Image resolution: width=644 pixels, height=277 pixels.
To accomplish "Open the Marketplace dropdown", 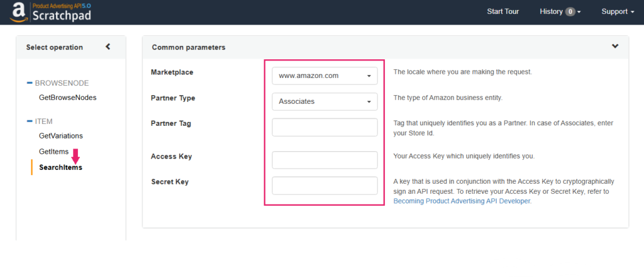I will (325, 76).
